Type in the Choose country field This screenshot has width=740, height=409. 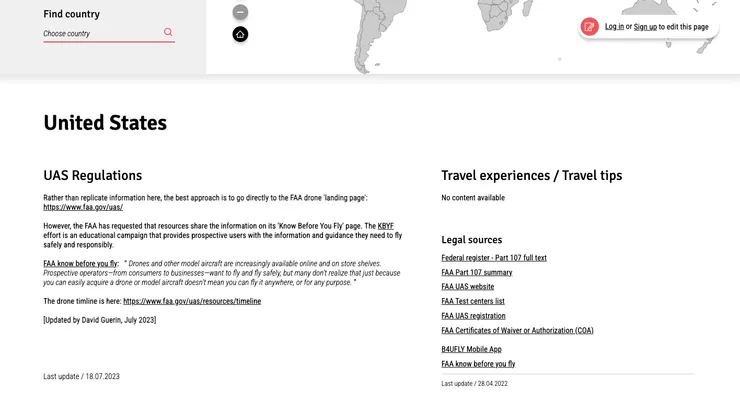[100, 33]
